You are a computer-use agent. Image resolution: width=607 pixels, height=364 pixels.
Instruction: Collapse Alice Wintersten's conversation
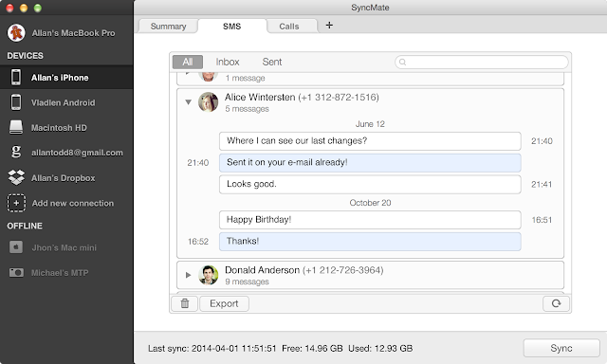[188, 102]
